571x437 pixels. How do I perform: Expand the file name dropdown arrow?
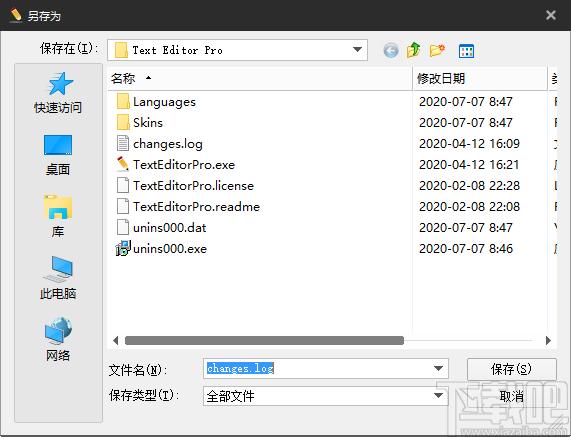pos(439,369)
